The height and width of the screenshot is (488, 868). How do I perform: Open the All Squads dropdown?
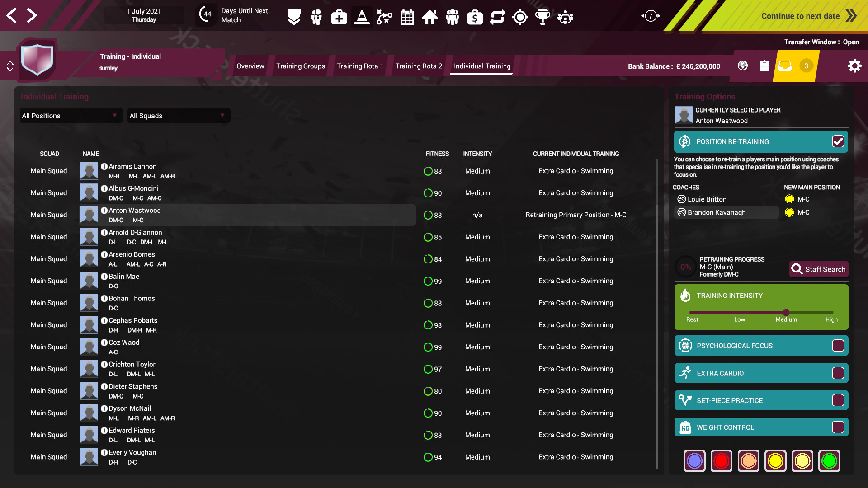coord(178,116)
